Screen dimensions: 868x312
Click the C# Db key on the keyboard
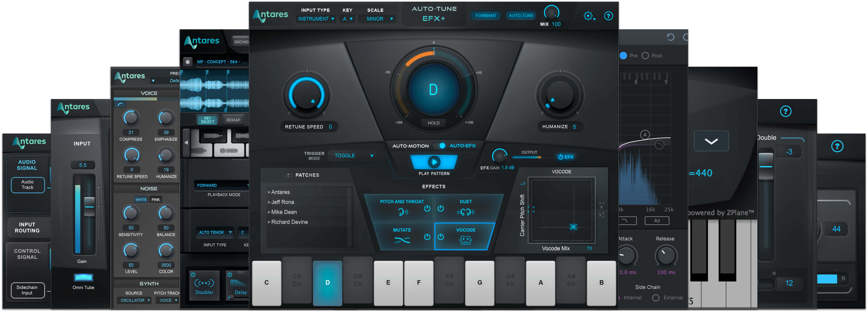(x=297, y=280)
